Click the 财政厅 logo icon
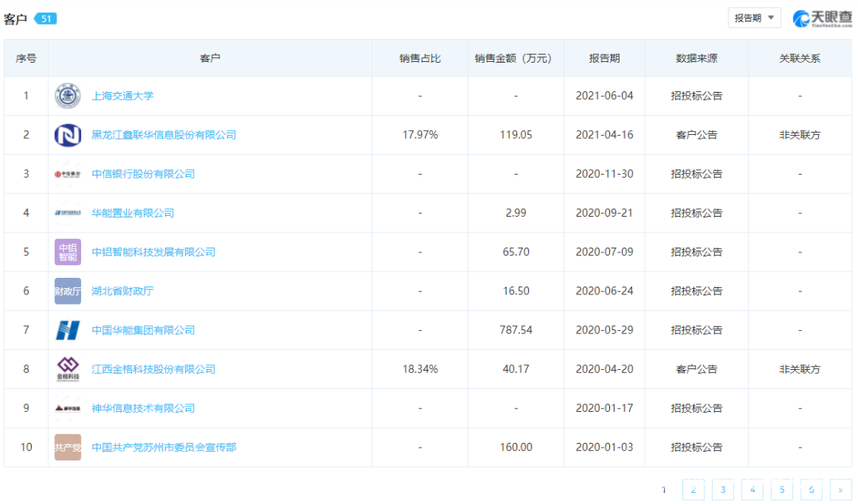Viewport: 858px width, 504px height. tap(68, 291)
